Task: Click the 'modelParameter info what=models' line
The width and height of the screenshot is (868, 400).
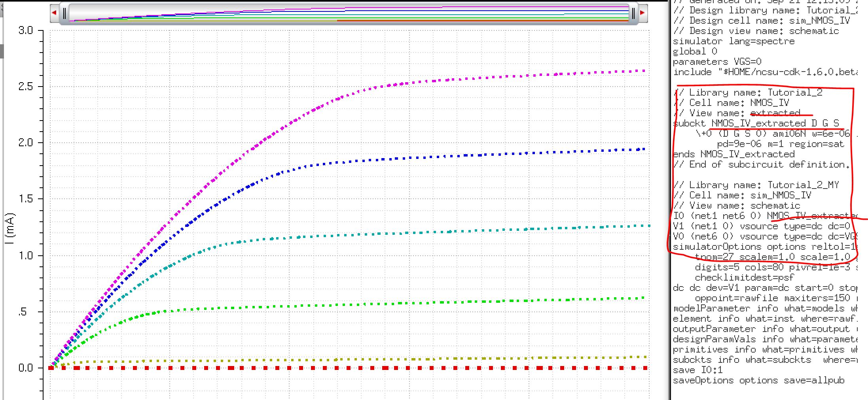Action: (765, 309)
